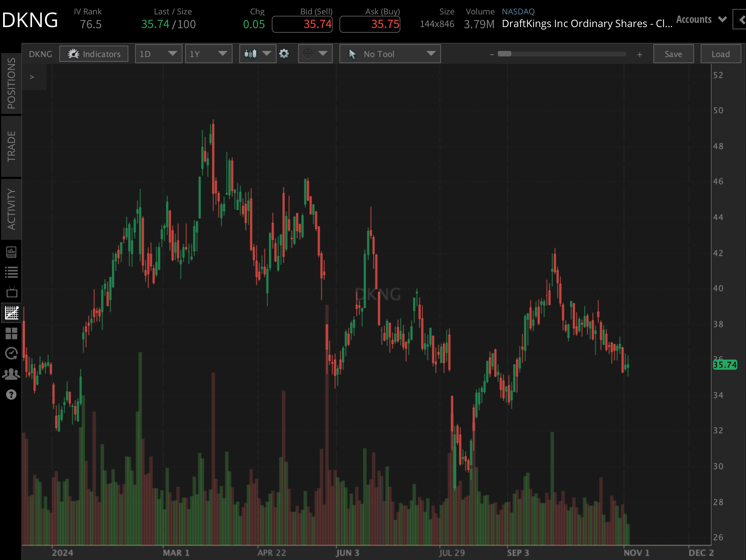746x560 pixels.
Task: Open the research book icon in sidebar
Action: (11, 252)
